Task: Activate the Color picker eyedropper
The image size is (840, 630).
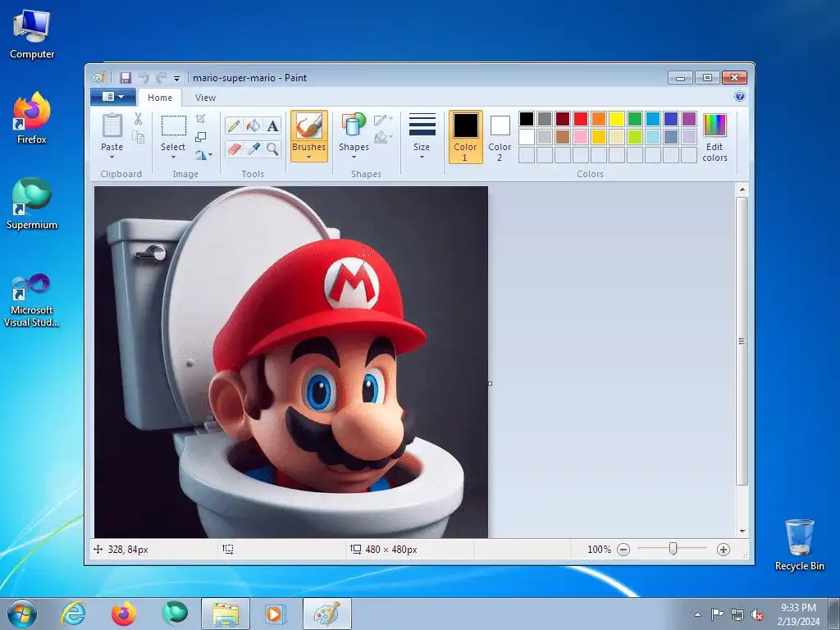Action: point(253,148)
